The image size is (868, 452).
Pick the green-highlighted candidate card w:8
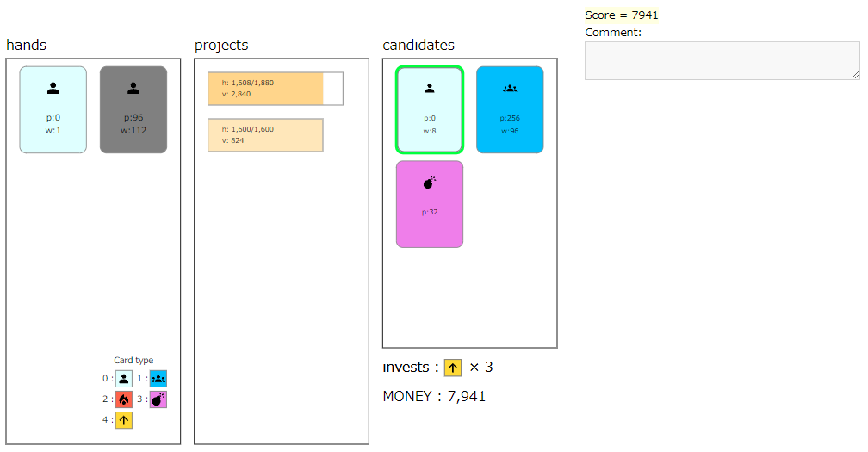[x=430, y=109]
